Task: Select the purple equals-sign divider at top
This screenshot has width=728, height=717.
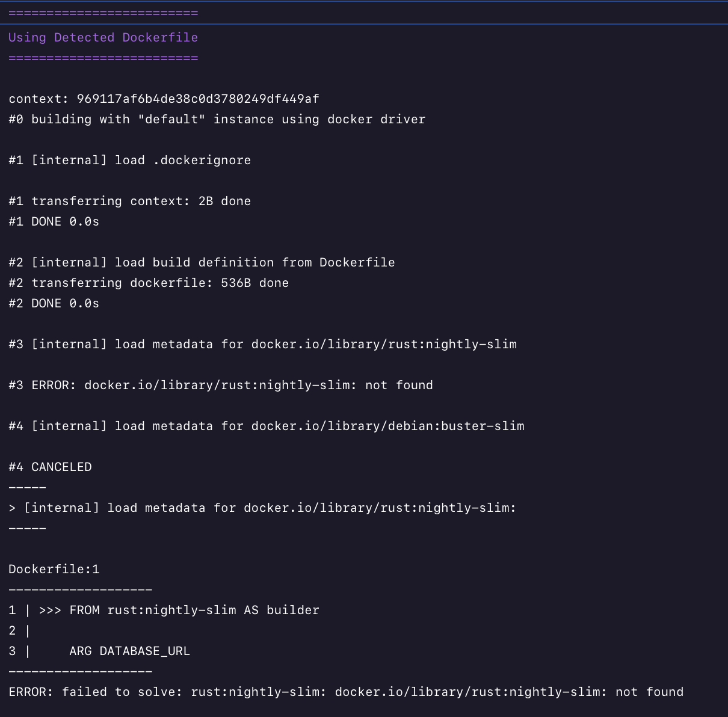Action: (103, 12)
